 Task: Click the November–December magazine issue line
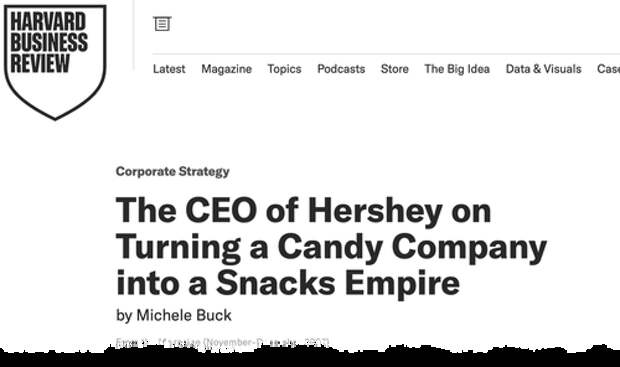click(222, 342)
